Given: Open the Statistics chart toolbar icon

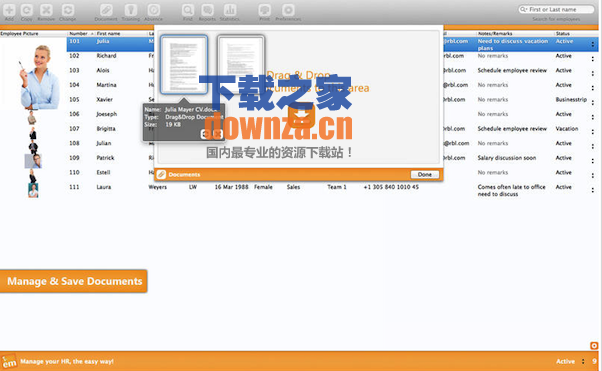Looking at the screenshot, I should pyautogui.click(x=230, y=10).
